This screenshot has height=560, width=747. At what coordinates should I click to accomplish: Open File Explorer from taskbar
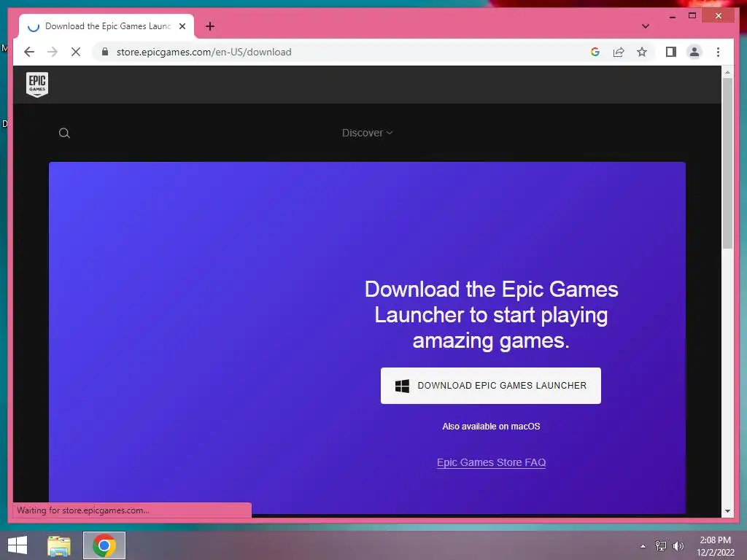pos(59,545)
